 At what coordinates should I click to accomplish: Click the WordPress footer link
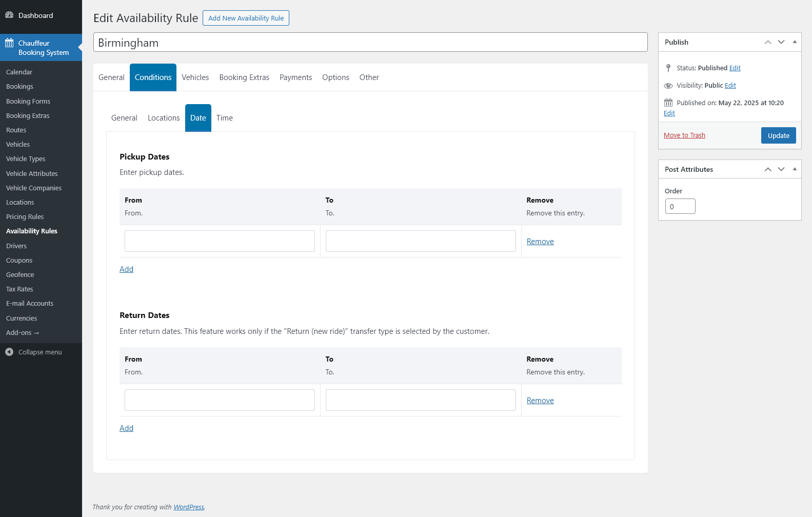click(189, 507)
